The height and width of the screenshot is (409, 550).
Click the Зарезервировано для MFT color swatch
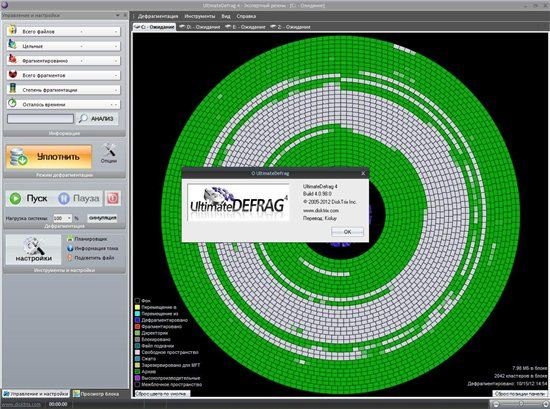pos(138,365)
